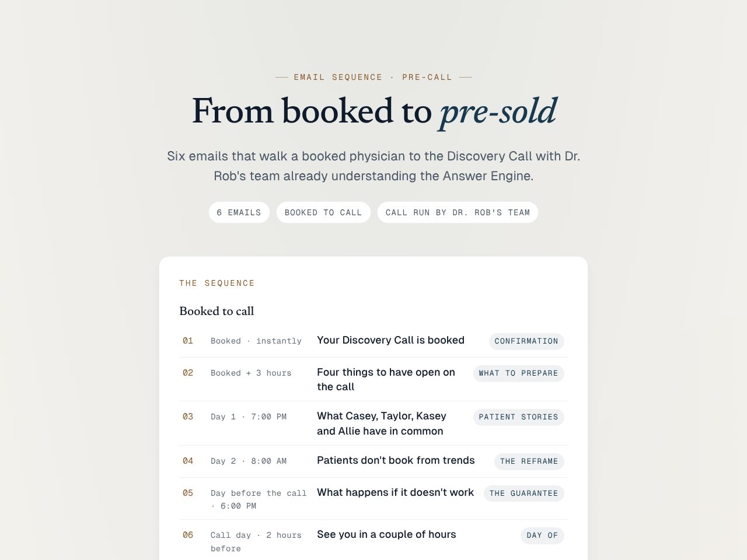Viewport: 747px width, 560px height.
Task: Select the CONFIRMATION tag
Action: (x=526, y=341)
